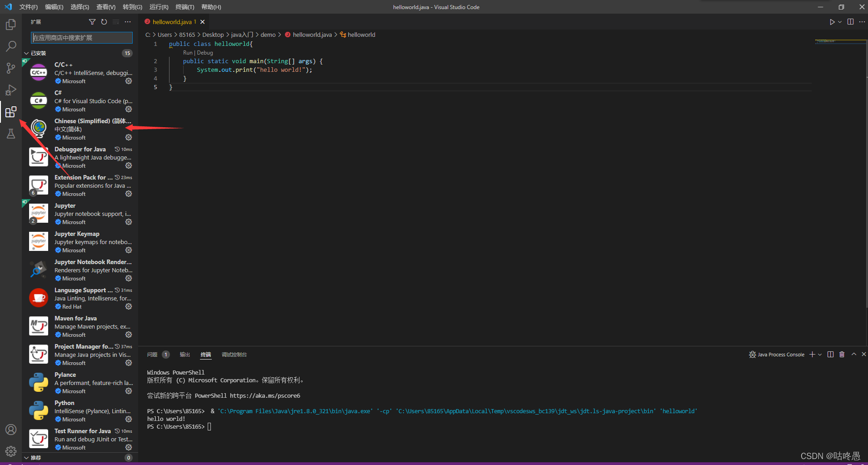Click the helloworld class breadcrumb symbol
868x465 pixels.
click(x=358, y=35)
